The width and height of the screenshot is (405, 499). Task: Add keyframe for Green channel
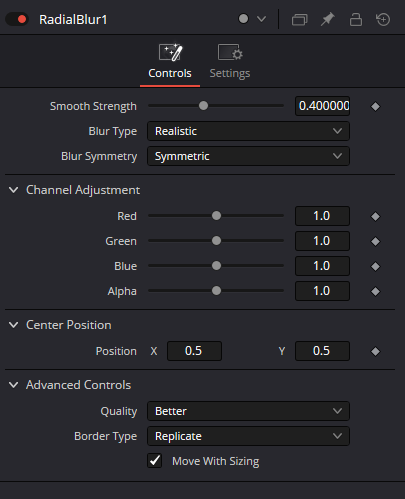tap(375, 241)
